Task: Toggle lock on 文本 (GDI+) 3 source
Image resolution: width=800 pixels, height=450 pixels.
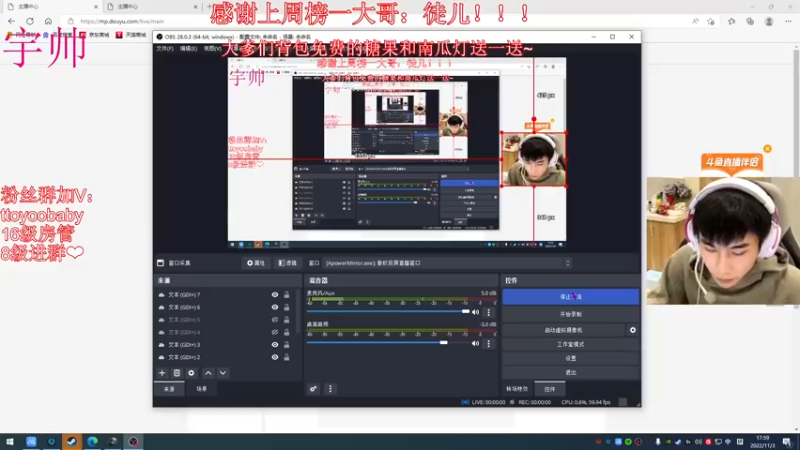Action: pyautogui.click(x=287, y=345)
